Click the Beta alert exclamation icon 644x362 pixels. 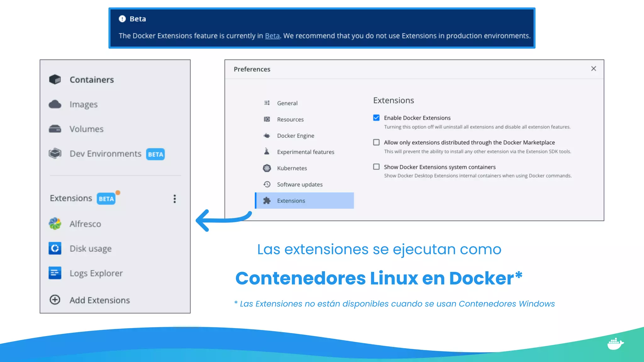pyautogui.click(x=122, y=19)
